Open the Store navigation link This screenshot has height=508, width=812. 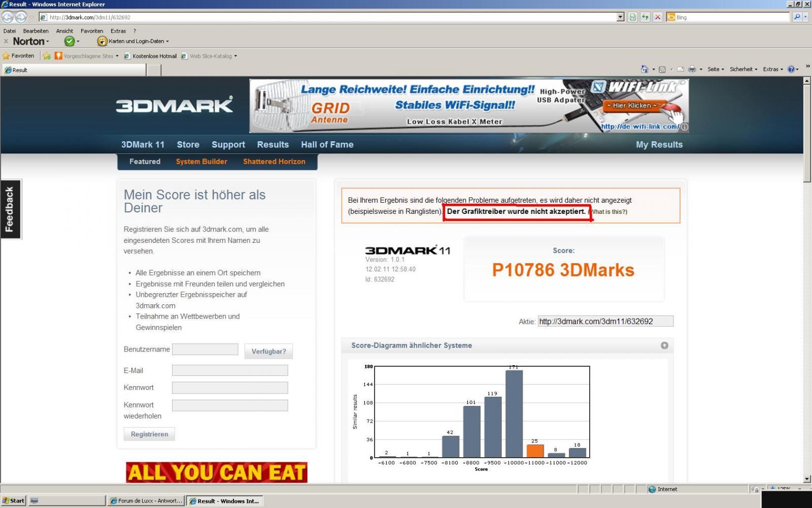[188, 145]
